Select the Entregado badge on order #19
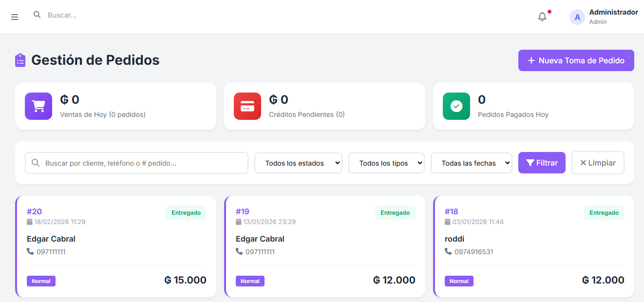The width and height of the screenshot is (644, 302). pos(395,213)
